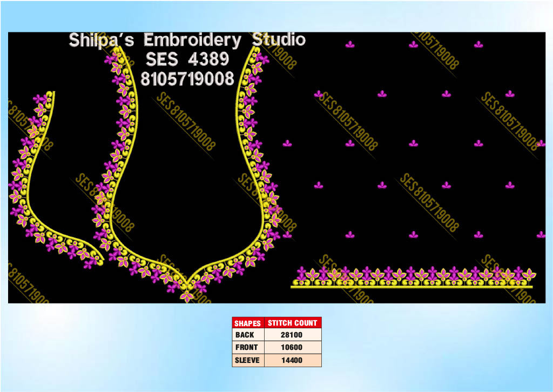The height and width of the screenshot is (392, 553).
Task: Click the SHAPES table header
Action: [x=248, y=323]
